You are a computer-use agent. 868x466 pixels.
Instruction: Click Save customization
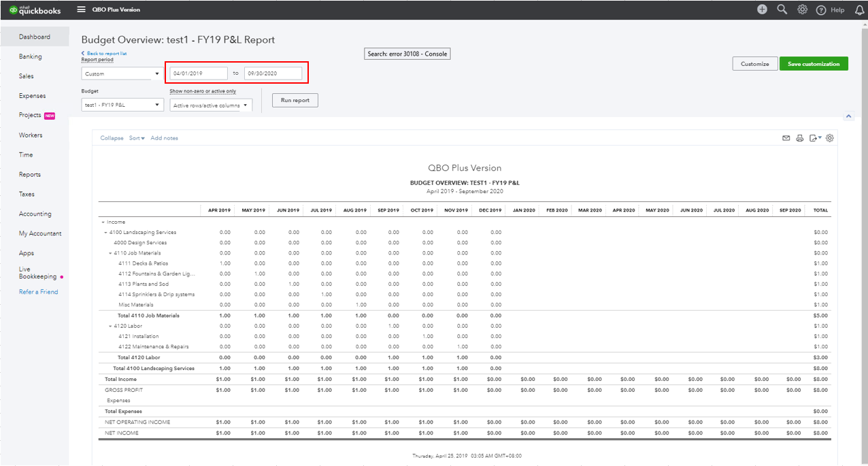click(814, 64)
